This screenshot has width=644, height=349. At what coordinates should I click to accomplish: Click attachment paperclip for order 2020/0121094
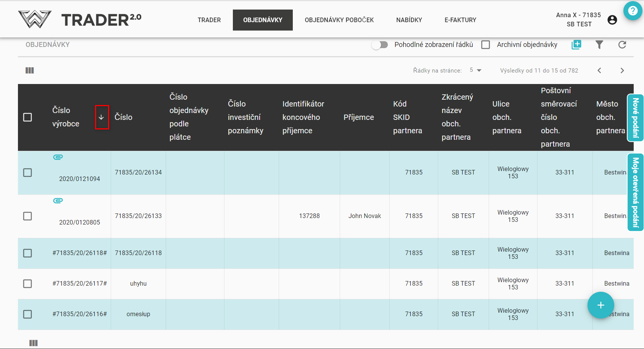coord(58,157)
